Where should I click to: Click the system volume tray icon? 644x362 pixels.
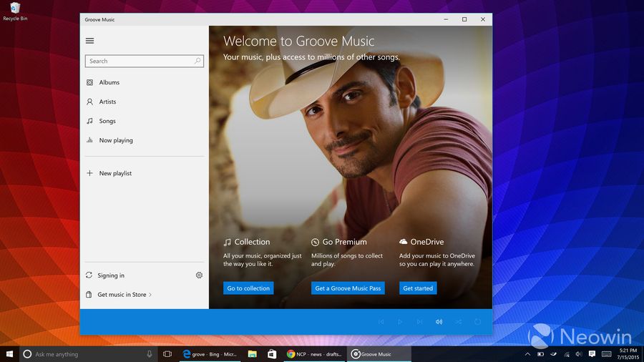[x=579, y=354]
